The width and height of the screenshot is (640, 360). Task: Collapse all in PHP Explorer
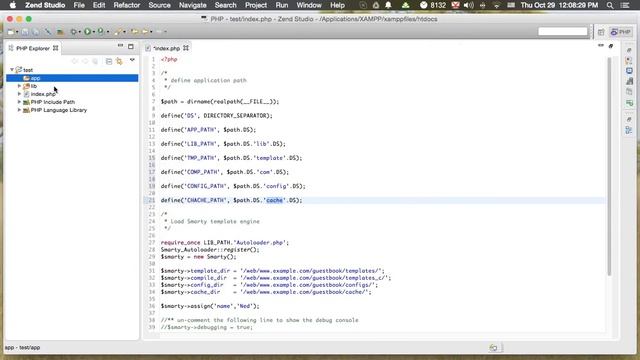pyautogui.click(x=109, y=61)
